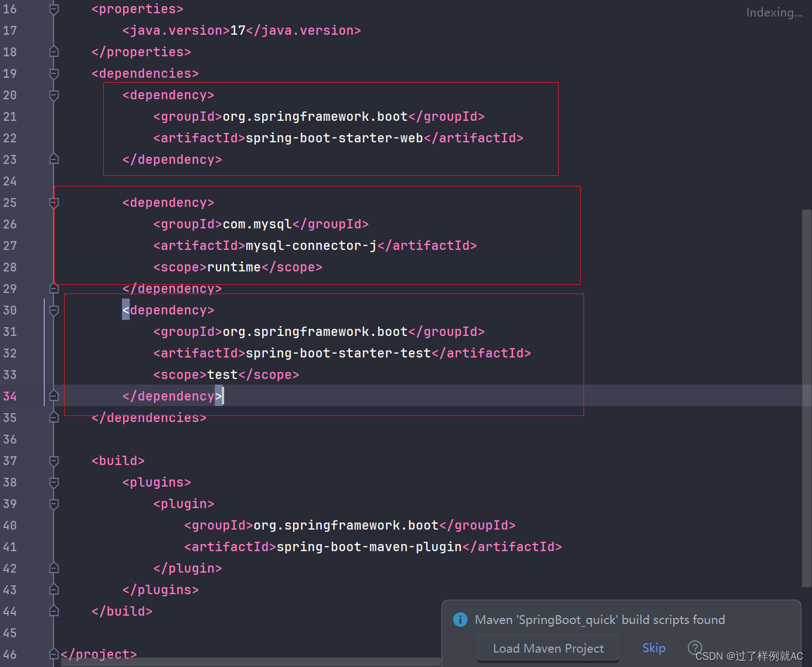This screenshot has width=812, height=667.
Task: Click line number 34 in gutter
Action: pyautogui.click(x=10, y=396)
